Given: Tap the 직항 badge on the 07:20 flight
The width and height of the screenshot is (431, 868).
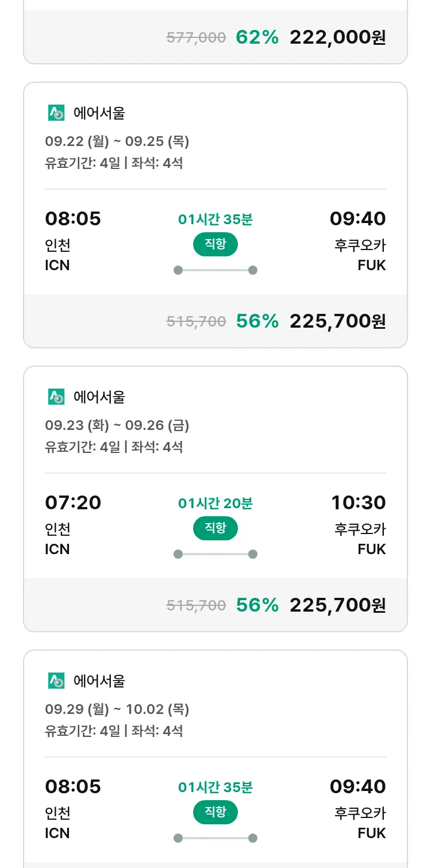Looking at the screenshot, I should (x=215, y=528).
